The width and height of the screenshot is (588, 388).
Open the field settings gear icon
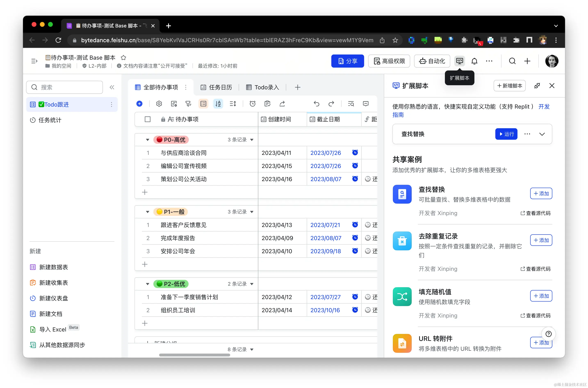pyautogui.click(x=159, y=104)
